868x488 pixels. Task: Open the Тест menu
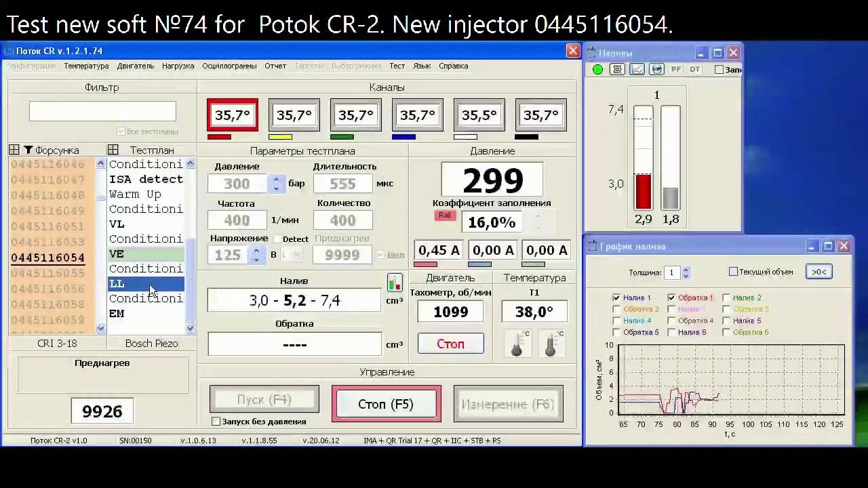click(397, 66)
